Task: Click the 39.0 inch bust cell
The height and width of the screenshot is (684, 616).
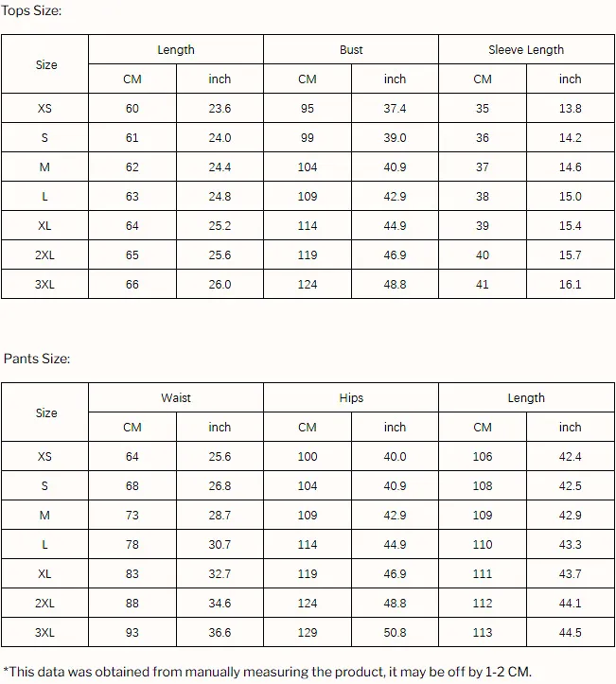Action: click(x=395, y=138)
